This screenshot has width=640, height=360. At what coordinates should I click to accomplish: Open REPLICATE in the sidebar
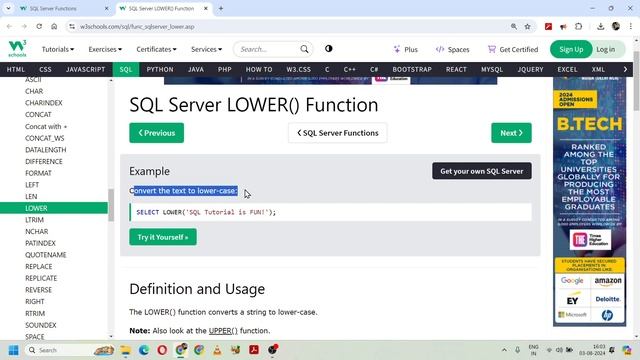pos(41,278)
